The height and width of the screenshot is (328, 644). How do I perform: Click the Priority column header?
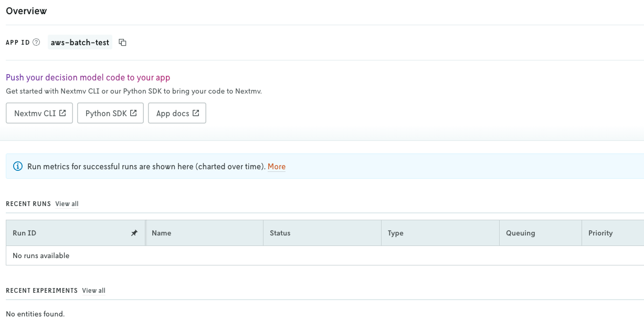point(600,232)
